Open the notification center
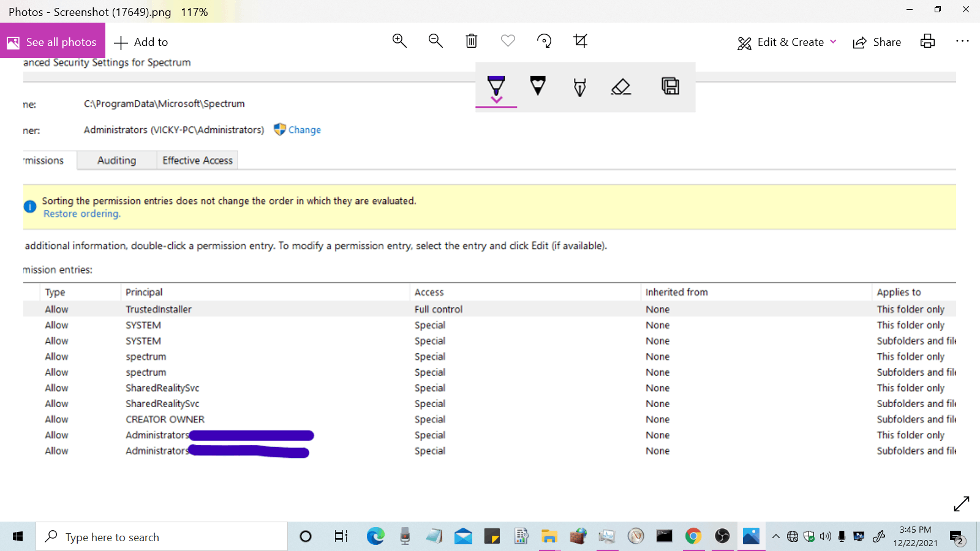Screen dimensions: 980x551 tap(957, 538)
